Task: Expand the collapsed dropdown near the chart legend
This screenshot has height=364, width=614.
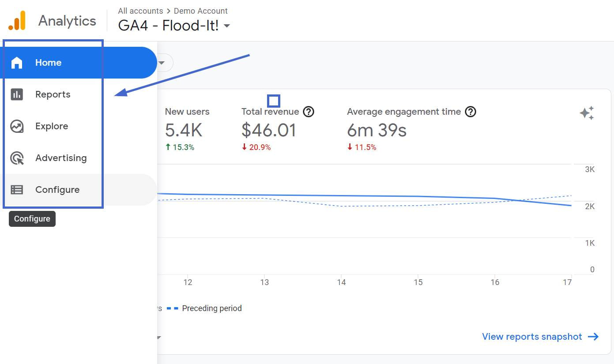Action: [x=159, y=337]
